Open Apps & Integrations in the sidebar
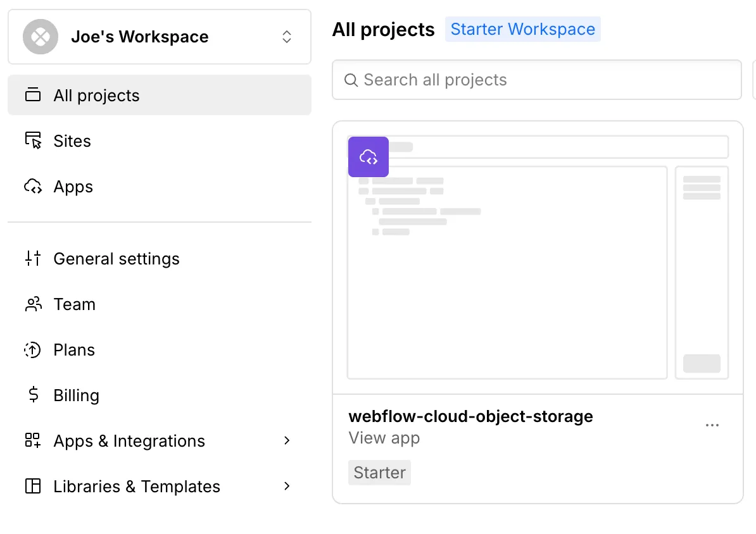The width and height of the screenshot is (756, 534). click(x=159, y=440)
